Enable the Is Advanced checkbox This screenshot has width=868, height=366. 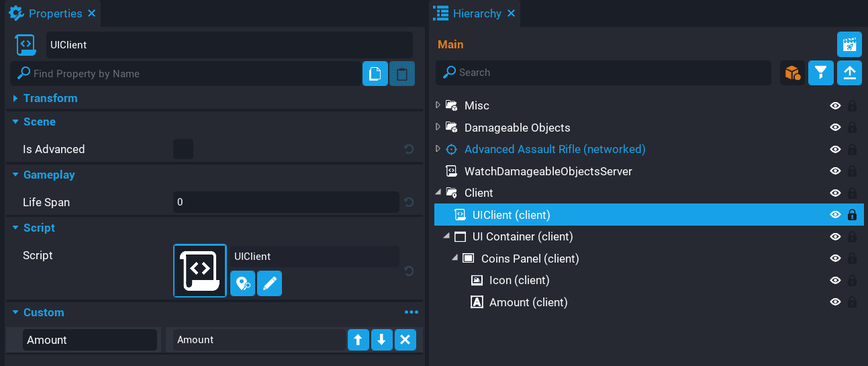(183, 149)
